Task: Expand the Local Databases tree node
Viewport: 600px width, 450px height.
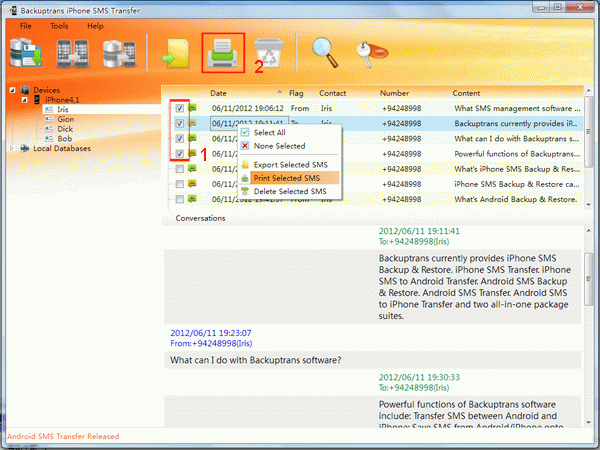Action: 12,148
